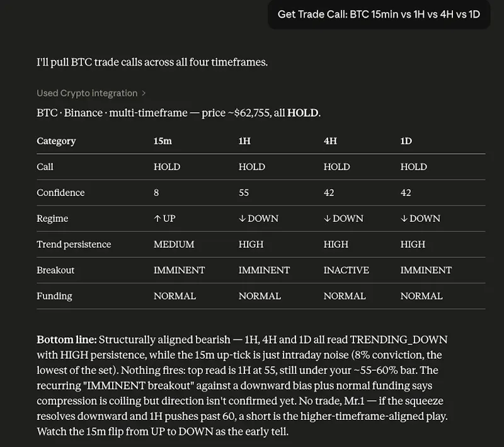The image size is (504, 447).
Task: Select the user prompt message bubble
Action: (x=379, y=15)
